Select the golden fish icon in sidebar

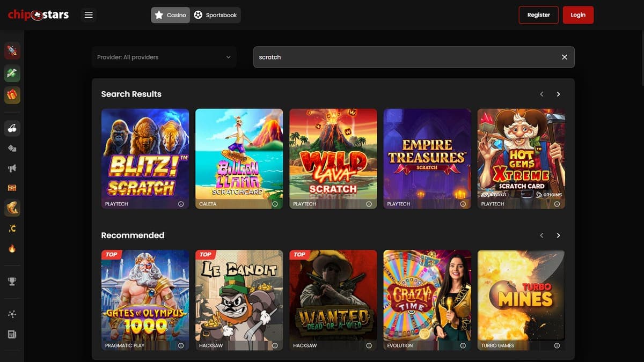pos(12,208)
